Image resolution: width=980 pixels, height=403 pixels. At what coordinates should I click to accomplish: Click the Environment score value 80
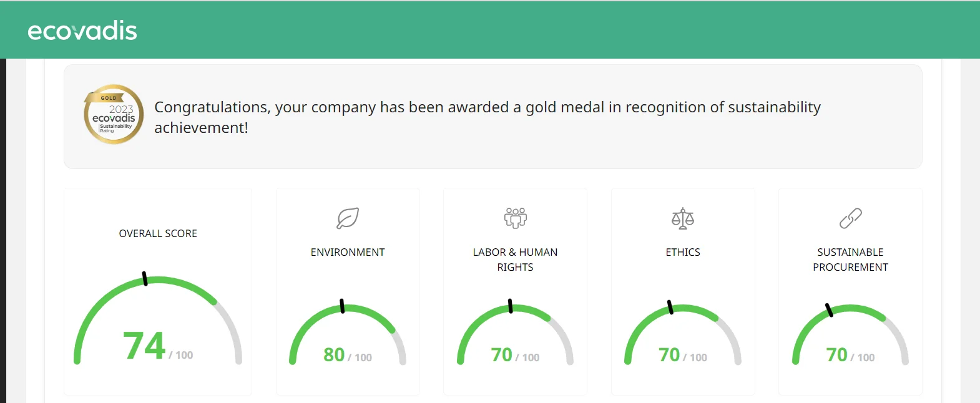tap(334, 355)
